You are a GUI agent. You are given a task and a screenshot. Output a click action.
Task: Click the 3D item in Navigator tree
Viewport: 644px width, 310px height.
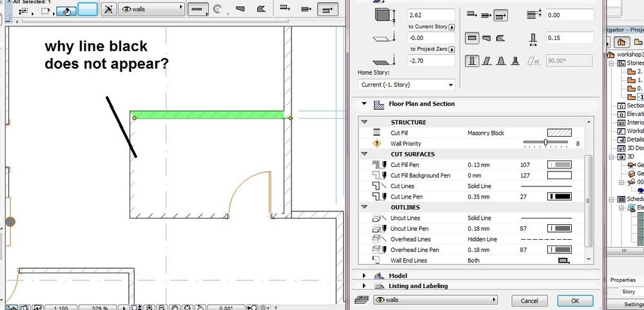(x=631, y=157)
